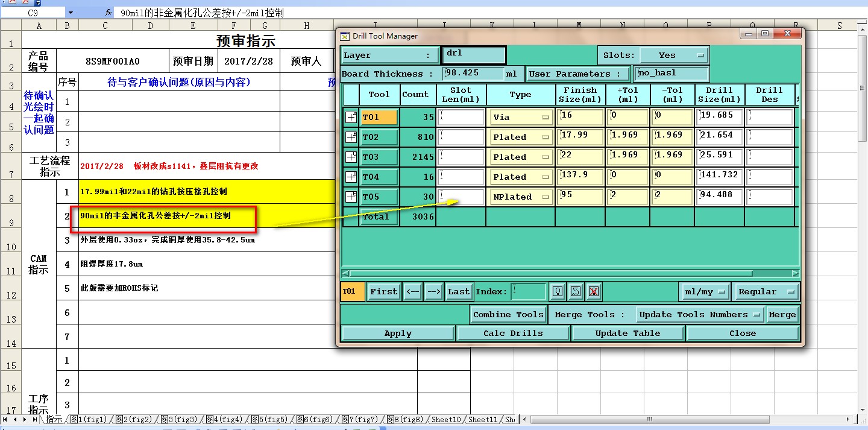Click the drl layer name field

pos(474,55)
